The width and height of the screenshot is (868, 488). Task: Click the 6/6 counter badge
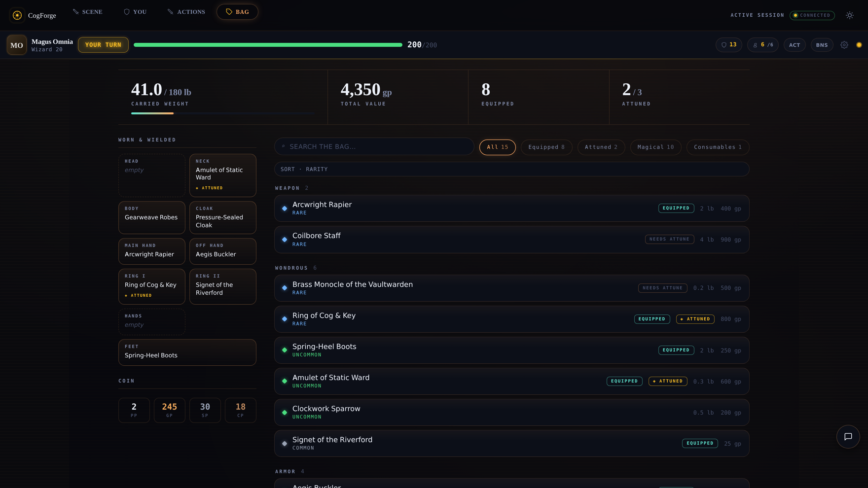(x=763, y=45)
